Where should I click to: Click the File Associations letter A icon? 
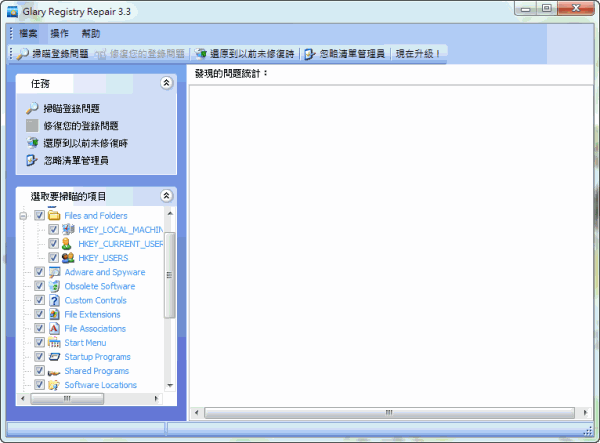coord(54,329)
